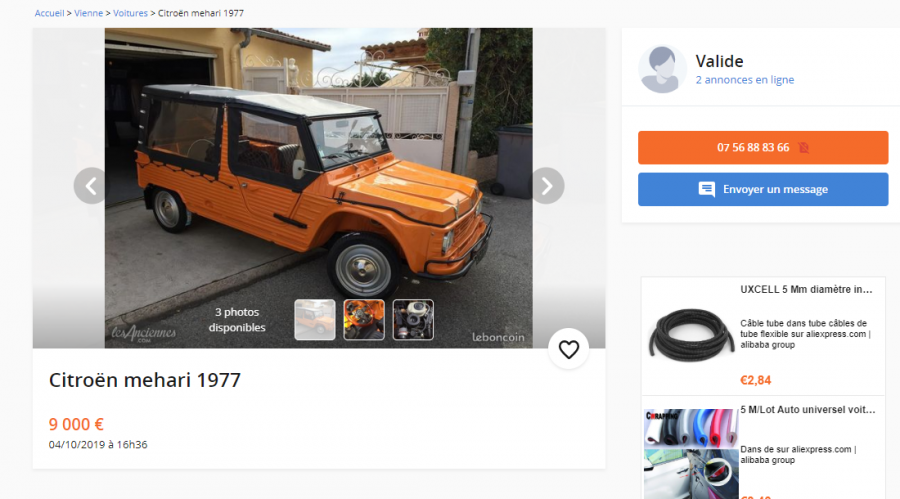
Task: Click the orange phone number button
Action: pyautogui.click(x=763, y=148)
